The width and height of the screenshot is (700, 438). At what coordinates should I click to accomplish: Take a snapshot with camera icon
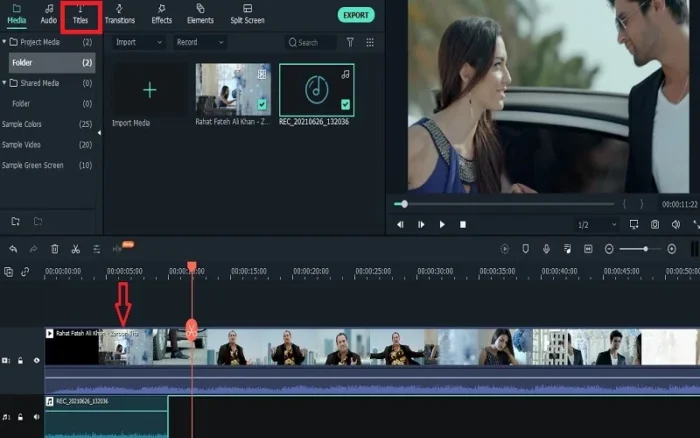click(655, 225)
